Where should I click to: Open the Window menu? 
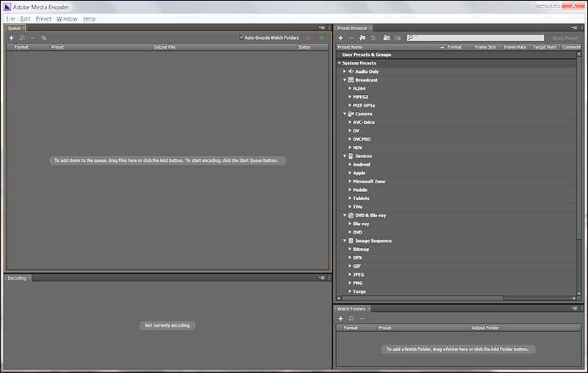coord(67,19)
